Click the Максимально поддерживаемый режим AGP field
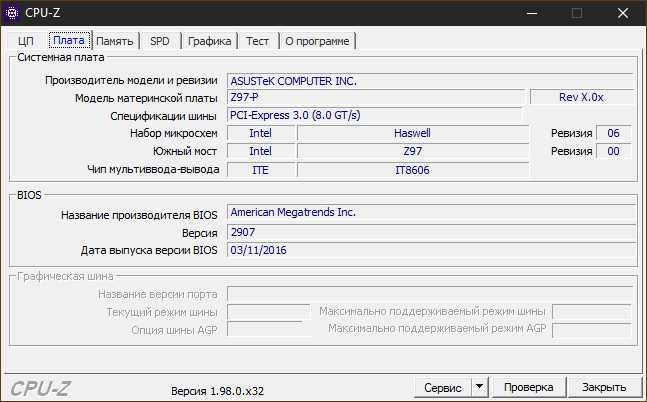 tap(592, 330)
